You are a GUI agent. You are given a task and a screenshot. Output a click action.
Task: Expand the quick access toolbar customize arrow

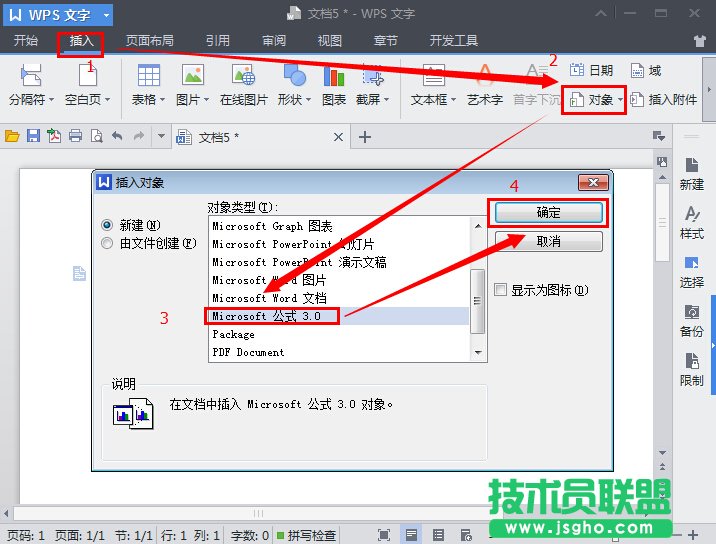click(161, 136)
